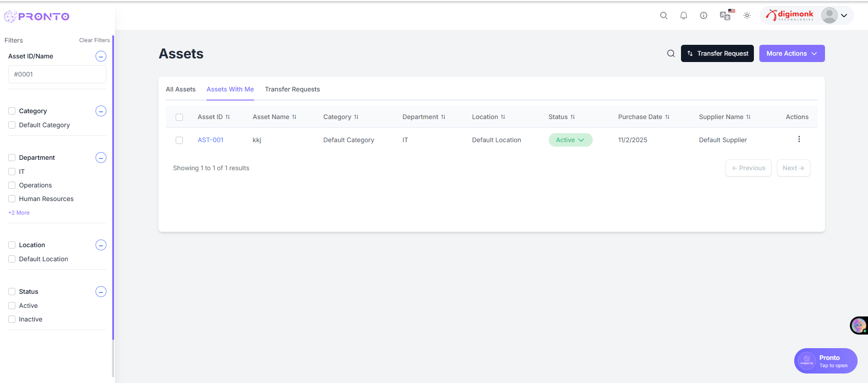Viewport: 868px width, 383px height.
Task: Collapse the Department filter section
Action: tap(101, 158)
